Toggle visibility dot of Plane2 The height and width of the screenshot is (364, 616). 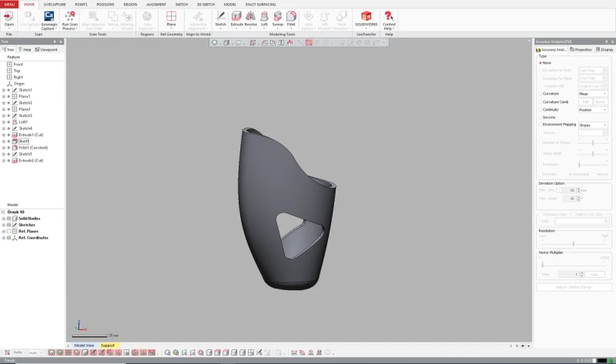tap(8, 109)
